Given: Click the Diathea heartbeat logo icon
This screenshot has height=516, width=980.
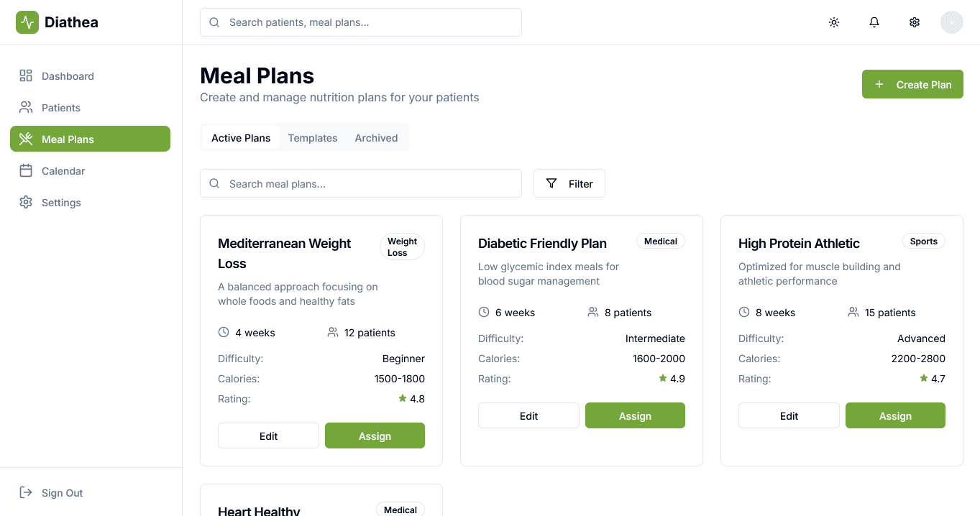Looking at the screenshot, I should [x=27, y=22].
